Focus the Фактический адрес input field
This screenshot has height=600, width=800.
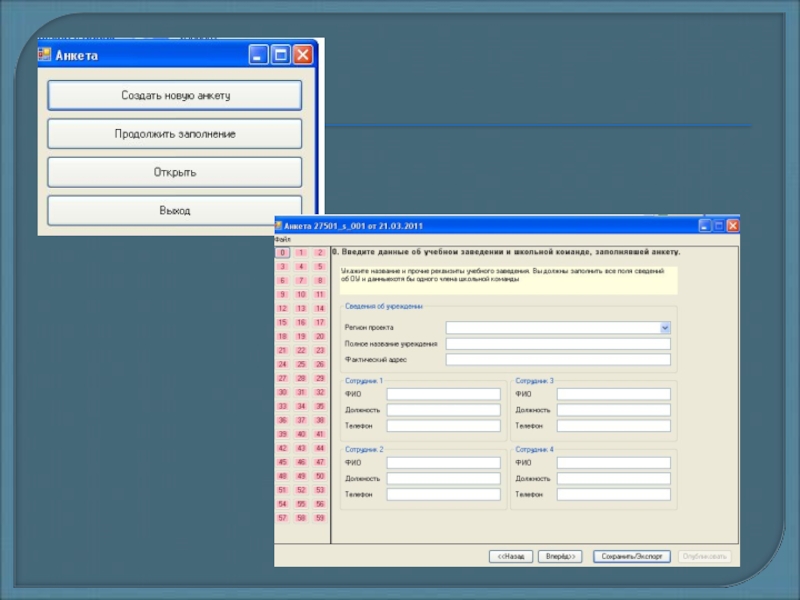558,359
